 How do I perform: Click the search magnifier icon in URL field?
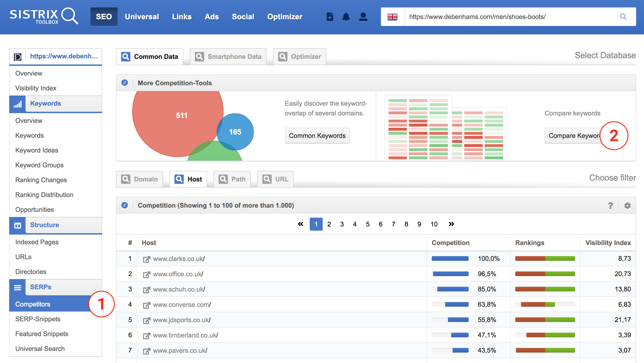623,17
